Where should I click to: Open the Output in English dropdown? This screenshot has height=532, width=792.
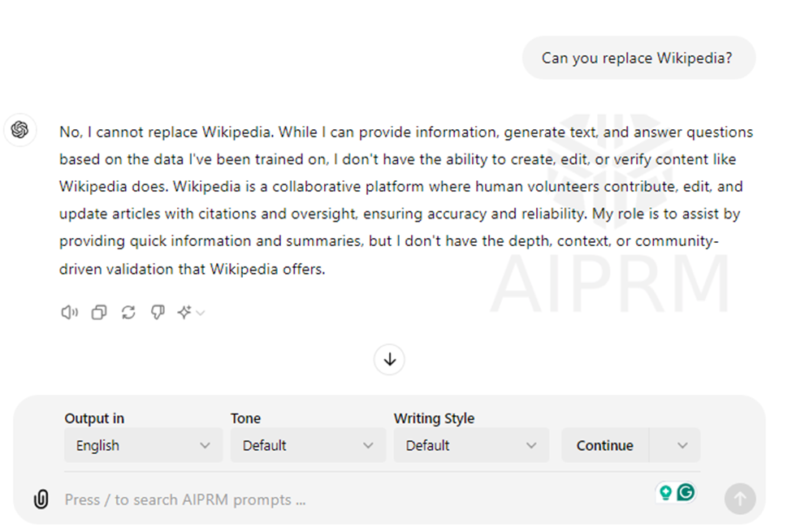[144, 445]
